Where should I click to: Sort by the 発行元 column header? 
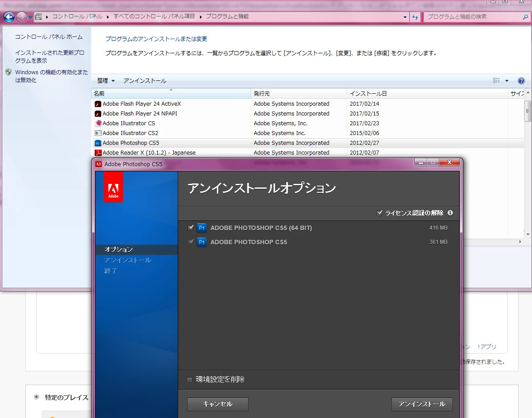(299, 94)
